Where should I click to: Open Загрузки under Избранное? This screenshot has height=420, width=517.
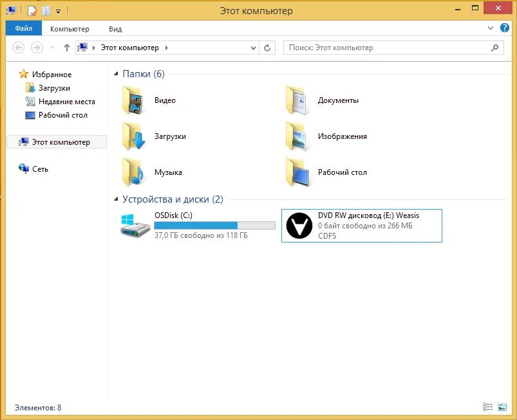[48, 88]
